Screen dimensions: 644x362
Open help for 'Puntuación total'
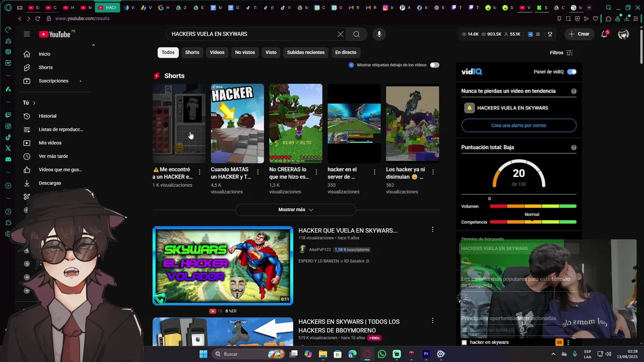pos(574,148)
